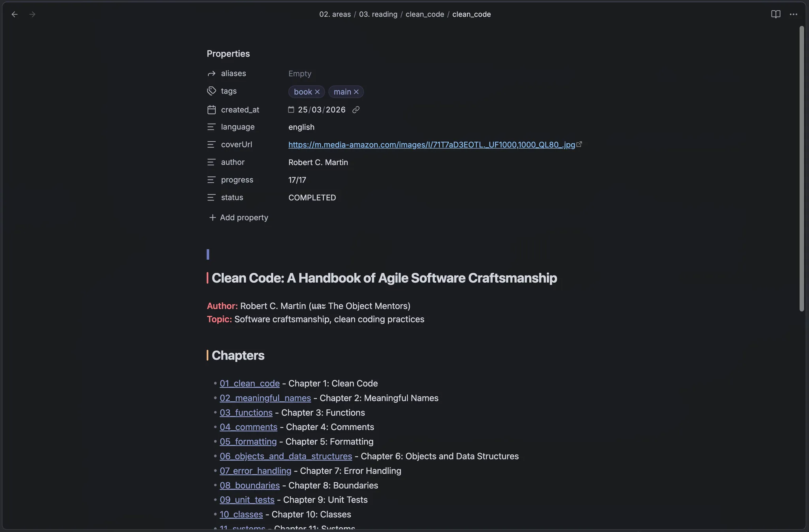Edit the progress value '17/17'
Screen dimensions: 809x532
pyautogui.click(x=297, y=180)
